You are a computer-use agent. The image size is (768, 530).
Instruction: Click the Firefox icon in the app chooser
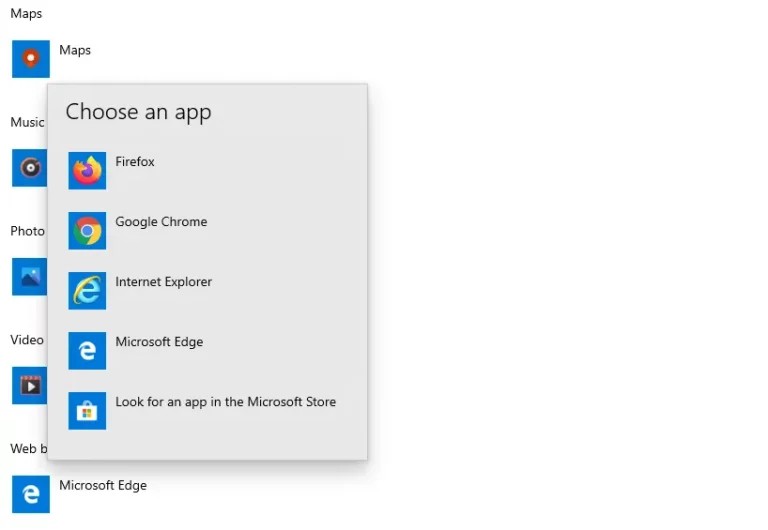pyautogui.click(x=87, y=170)
